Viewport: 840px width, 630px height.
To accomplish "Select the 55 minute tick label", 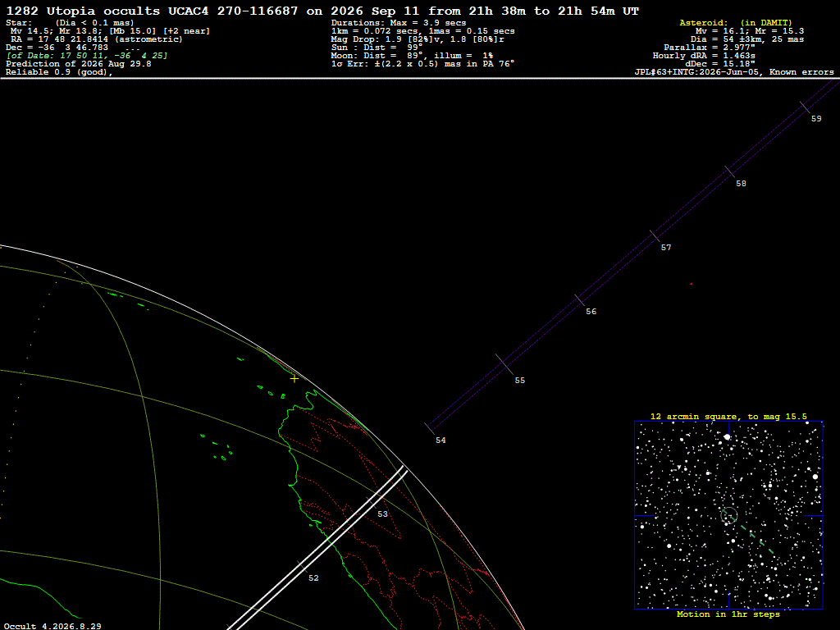I will click(519, 381).
